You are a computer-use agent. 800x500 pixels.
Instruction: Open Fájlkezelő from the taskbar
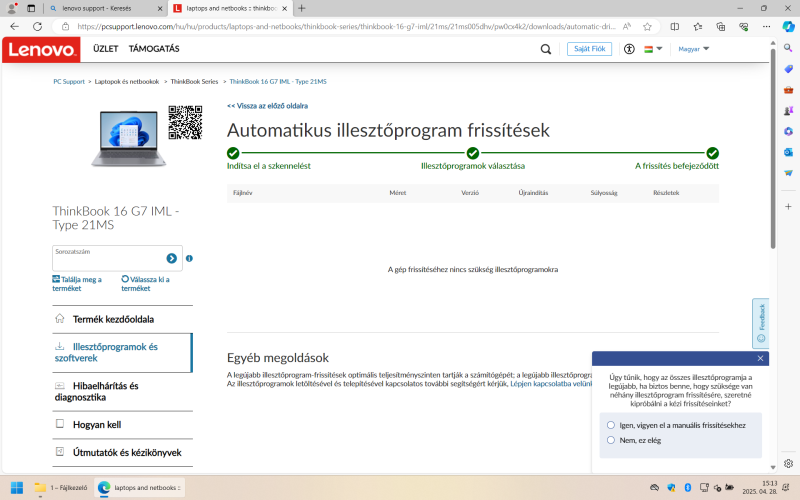pos(61,488)
